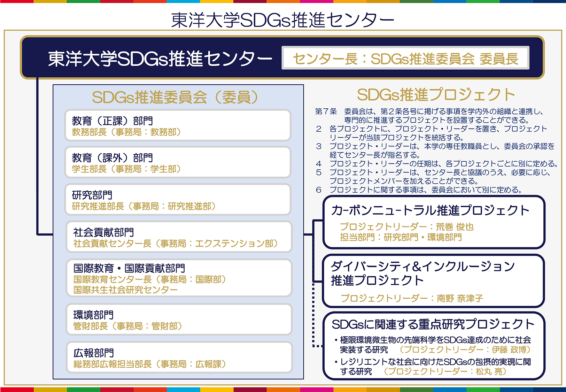Click clause 4 about リーダーの任期
This screenshot has height=392, width=566.
(x=437, y=163)
